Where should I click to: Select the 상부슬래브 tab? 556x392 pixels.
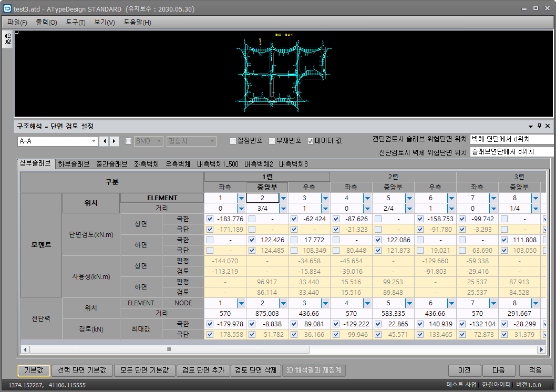(35, 163)
